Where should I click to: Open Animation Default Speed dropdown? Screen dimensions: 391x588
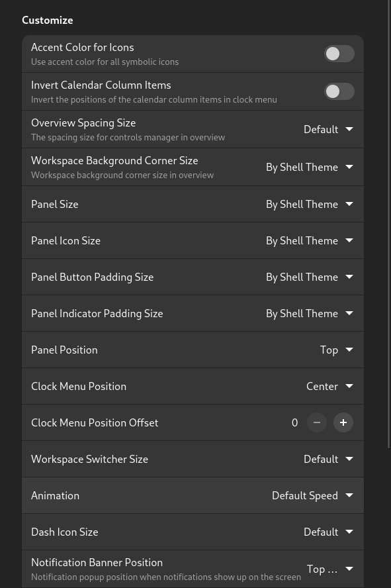tap(312, 495)
